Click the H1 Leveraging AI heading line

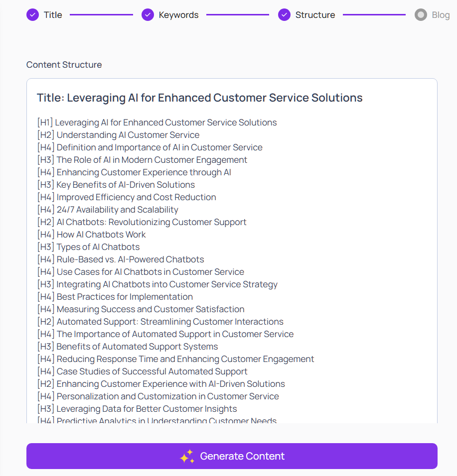click(x=165, y=122)
